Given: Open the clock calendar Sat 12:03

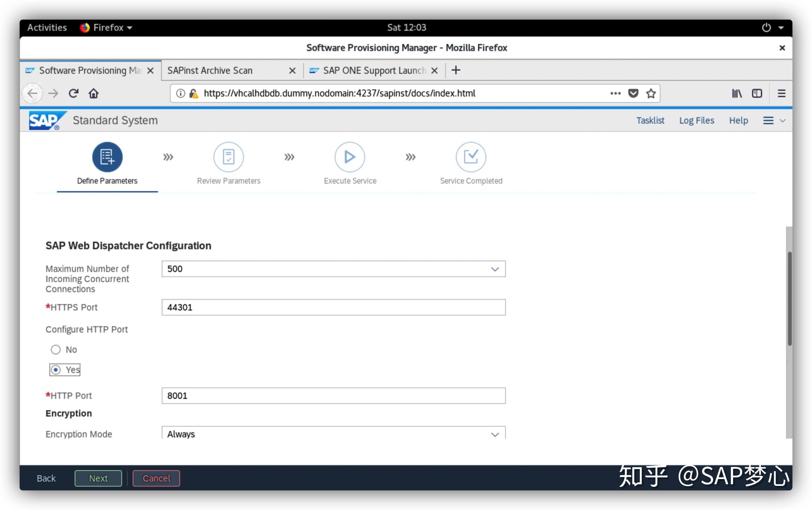Looking at the screenshot, I should pyautogui.click(x=406, y=27).
